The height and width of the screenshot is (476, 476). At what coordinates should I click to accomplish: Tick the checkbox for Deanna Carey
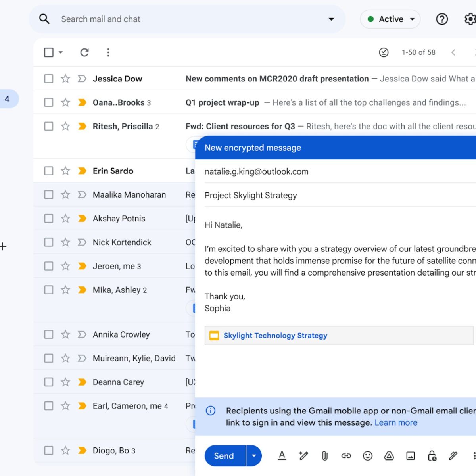pyautogui.click(x=49, y=382)
